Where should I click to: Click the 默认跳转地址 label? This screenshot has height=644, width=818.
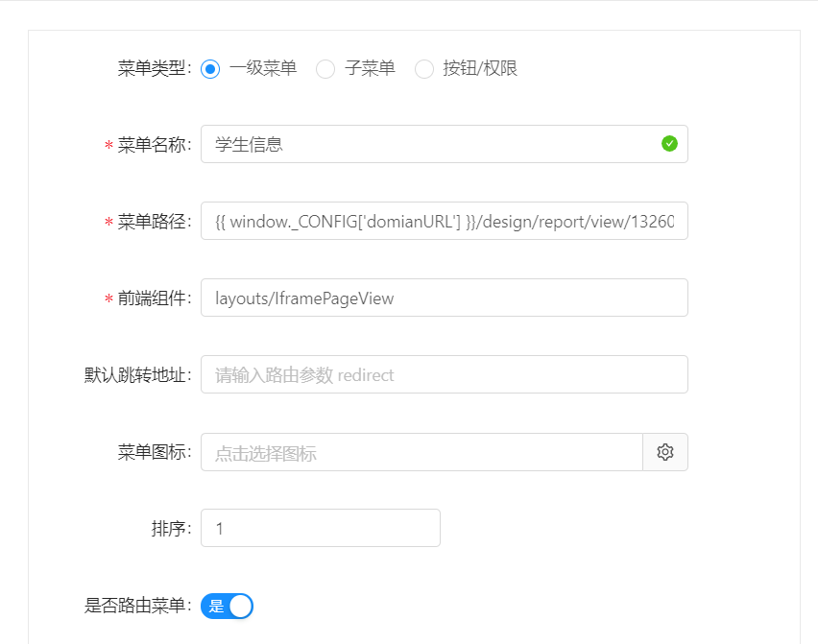coord(138,375)
